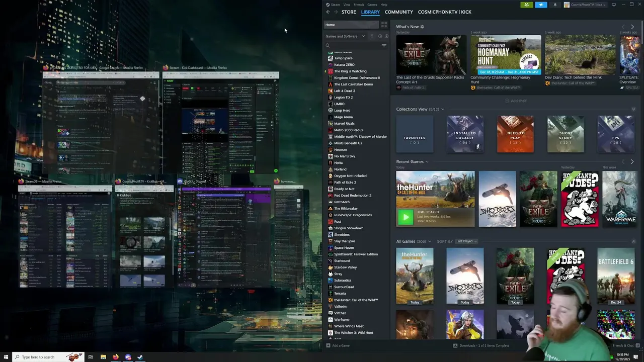Select No Man's Sky in game list

[345, 156]
